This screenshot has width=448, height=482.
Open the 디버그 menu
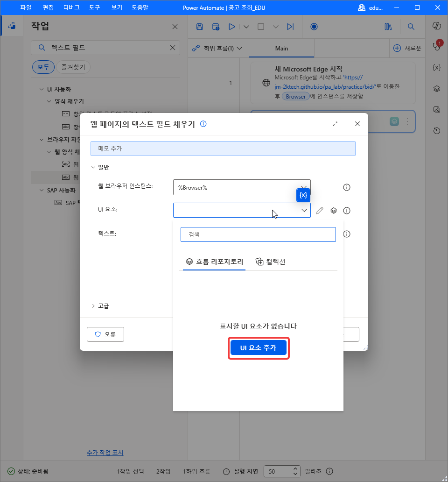[71, 7]
